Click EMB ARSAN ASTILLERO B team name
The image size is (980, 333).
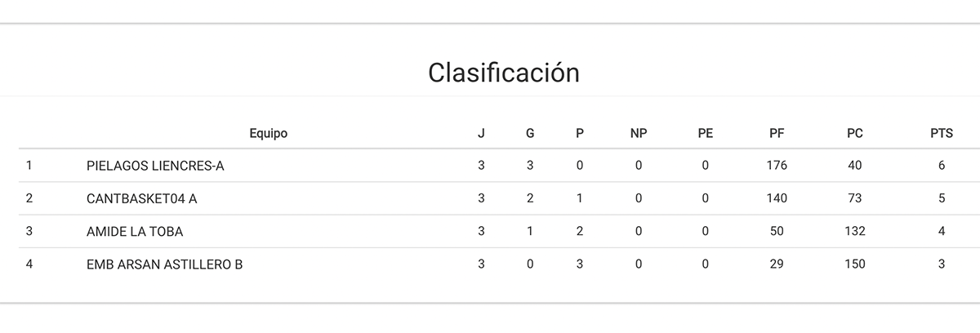164,264
